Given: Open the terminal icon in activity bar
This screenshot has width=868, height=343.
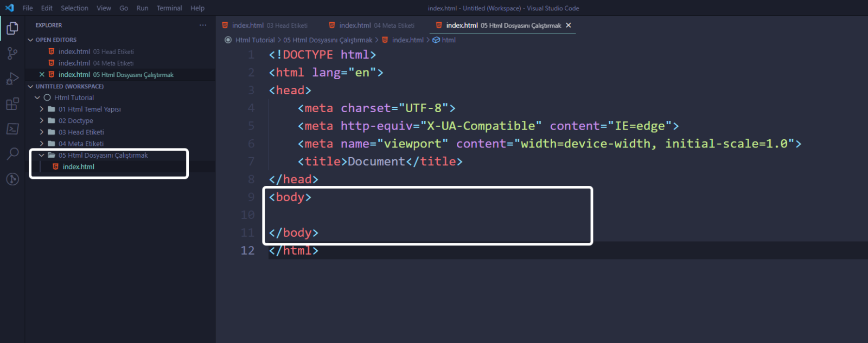Looking at the screenshot, I should pos(12,129).
